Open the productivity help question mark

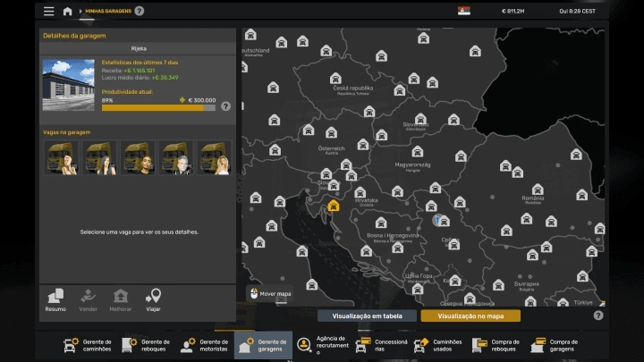tap(225, 106)
